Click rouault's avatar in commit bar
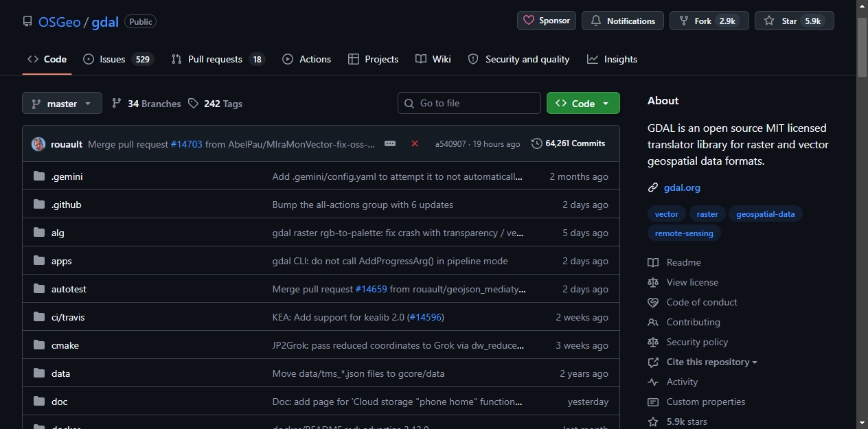This screenshot has width=868, height=429. [x=38, y=144]
